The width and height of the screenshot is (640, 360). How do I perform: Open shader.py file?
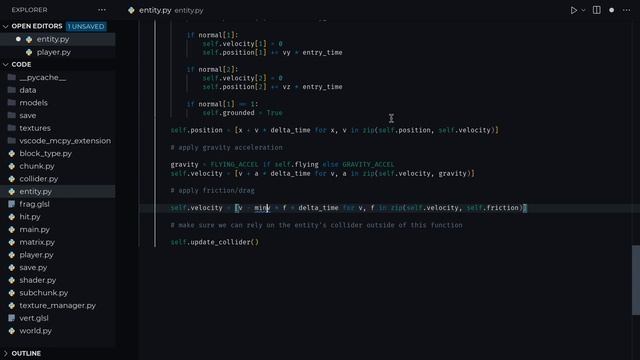[x=38, y=280]
